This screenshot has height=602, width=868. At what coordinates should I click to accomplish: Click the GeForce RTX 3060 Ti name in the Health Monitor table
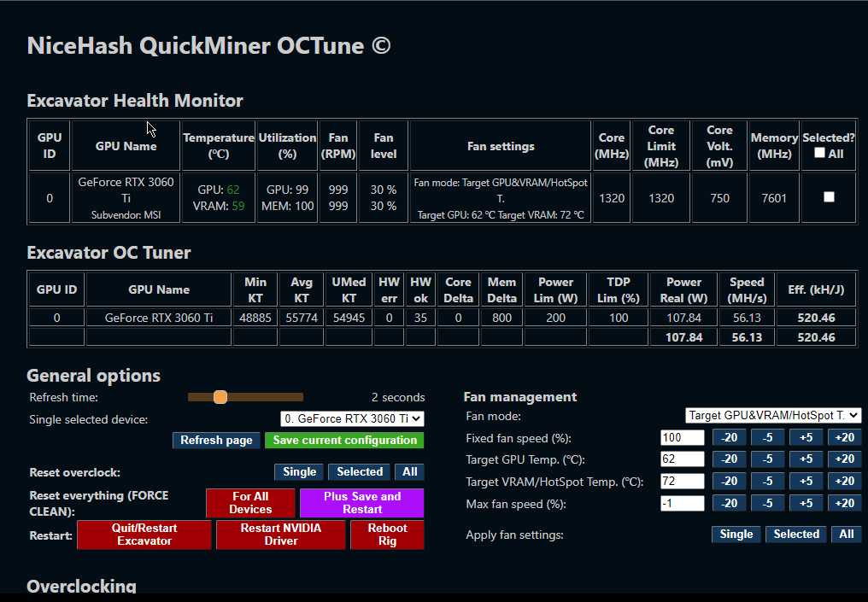(x=126, y=190)
